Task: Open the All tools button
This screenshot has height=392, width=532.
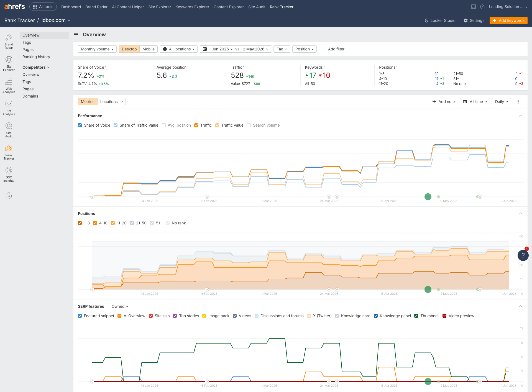Action: (43, 7)
